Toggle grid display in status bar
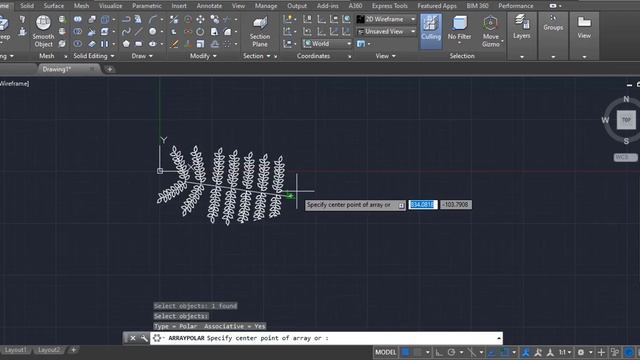 point(406,352)
